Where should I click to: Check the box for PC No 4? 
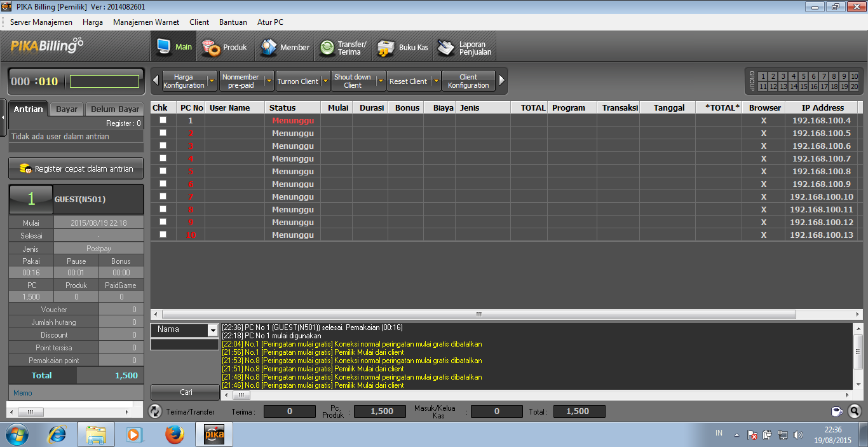tap(163, 158)
